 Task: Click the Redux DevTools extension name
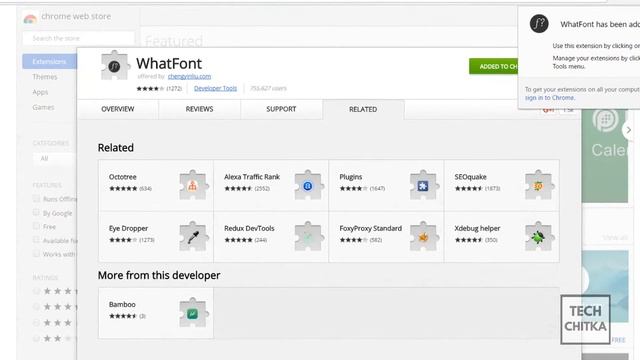249,228
